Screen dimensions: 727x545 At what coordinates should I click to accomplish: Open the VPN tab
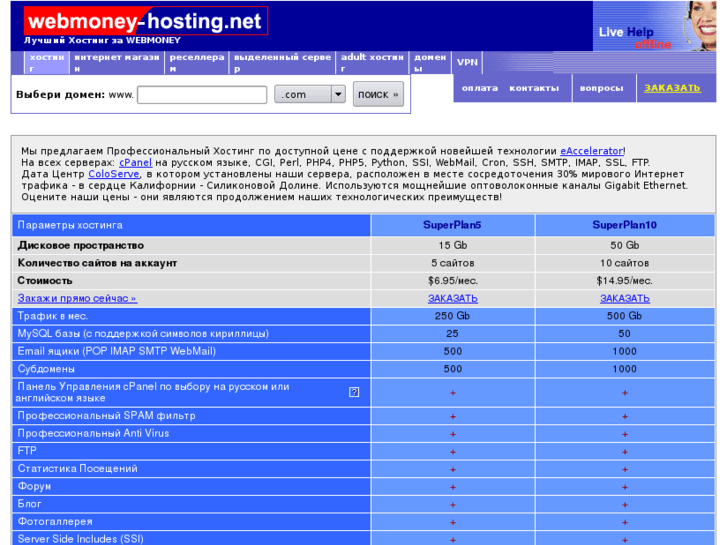(467, 62)
